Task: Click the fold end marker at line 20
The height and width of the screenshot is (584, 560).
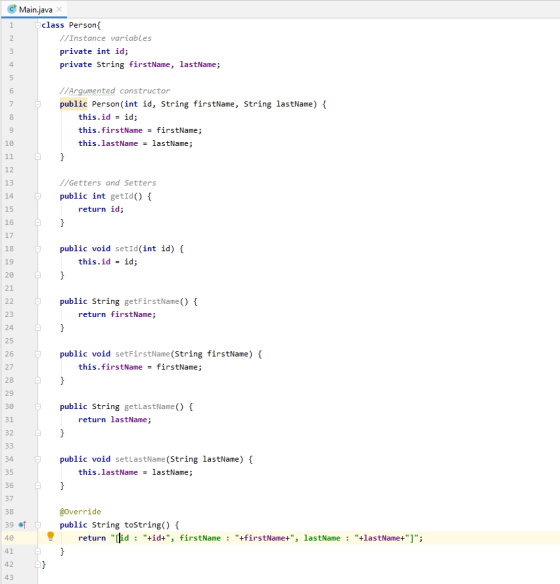Action: (x=38, y=275)
